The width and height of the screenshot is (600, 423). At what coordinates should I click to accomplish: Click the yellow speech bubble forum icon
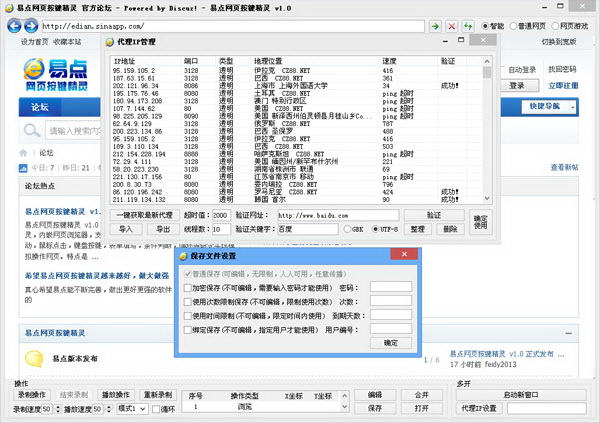click(34, 359)
